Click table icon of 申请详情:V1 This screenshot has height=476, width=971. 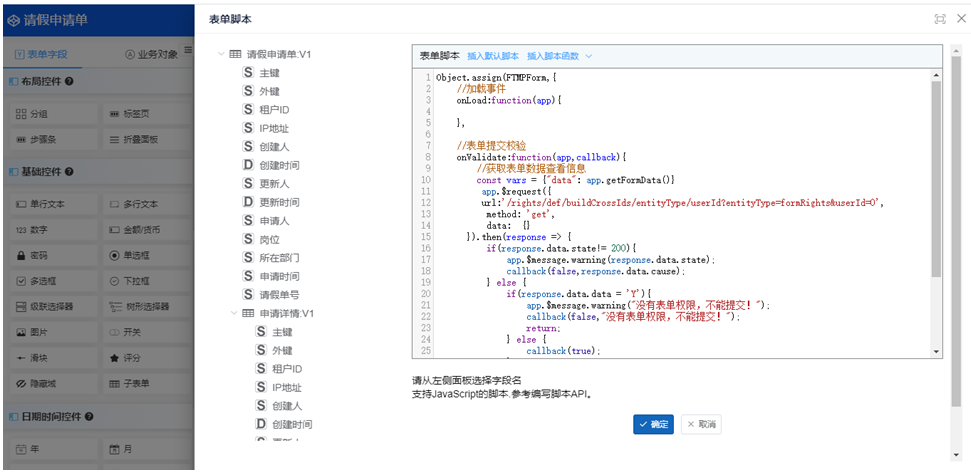point(248,313)
